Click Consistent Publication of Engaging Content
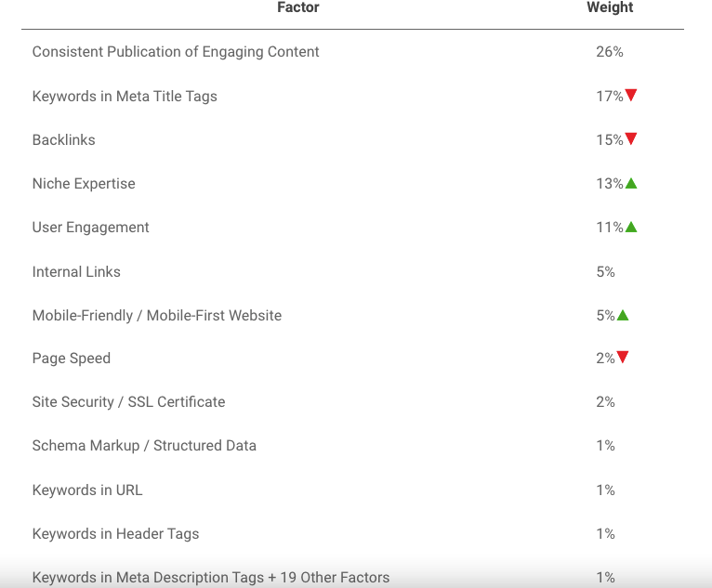This screenshot has height=588, width=712. 176,52
